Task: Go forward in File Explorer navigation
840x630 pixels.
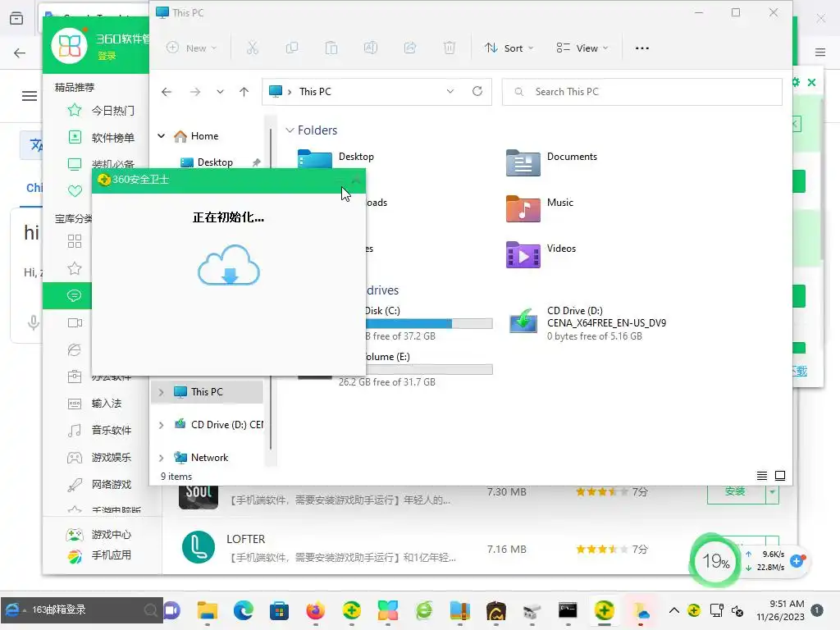Action: 195,92
